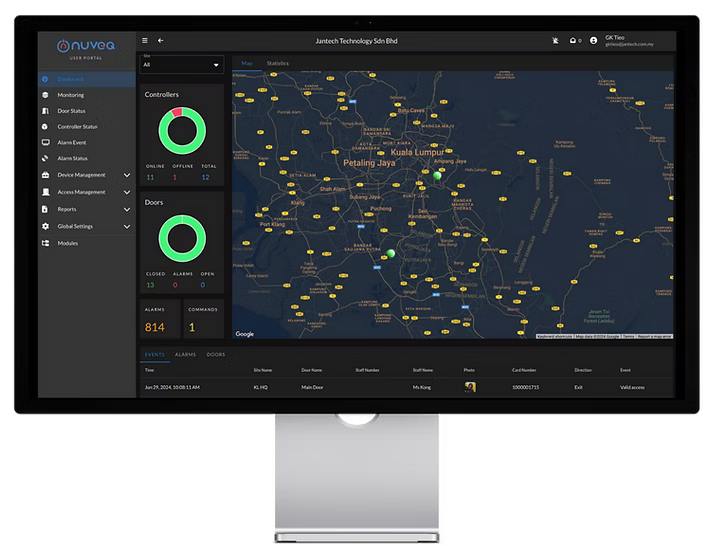Click the Alarms 814 counter card
This screenshot has width=708, height=553.
[x=158, y=320]
